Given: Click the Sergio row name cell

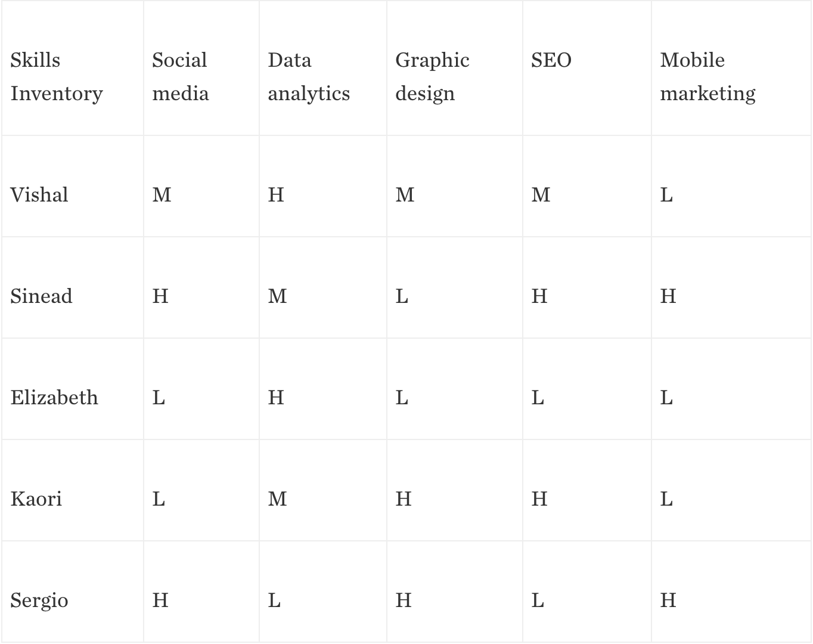Looking at the screenshot, I should click(39, 600).
